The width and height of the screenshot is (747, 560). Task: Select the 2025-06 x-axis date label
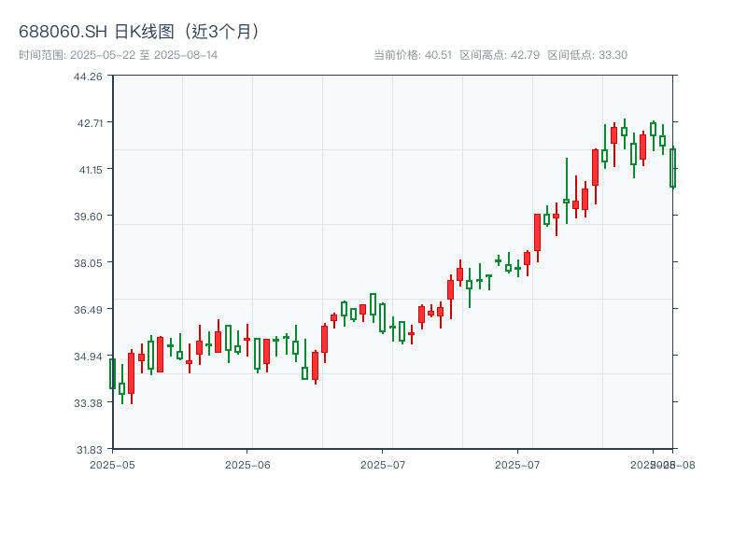click(x=247, y=464)
